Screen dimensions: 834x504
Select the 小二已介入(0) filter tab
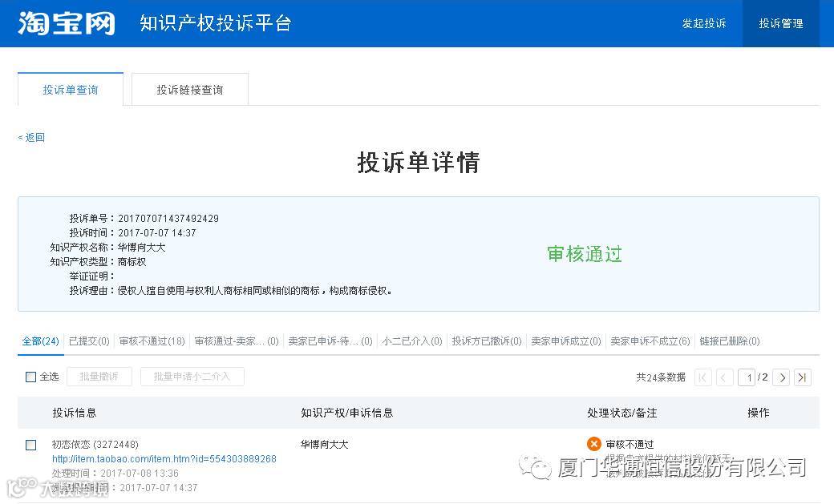pyautogui.click(x=412, y=341)
